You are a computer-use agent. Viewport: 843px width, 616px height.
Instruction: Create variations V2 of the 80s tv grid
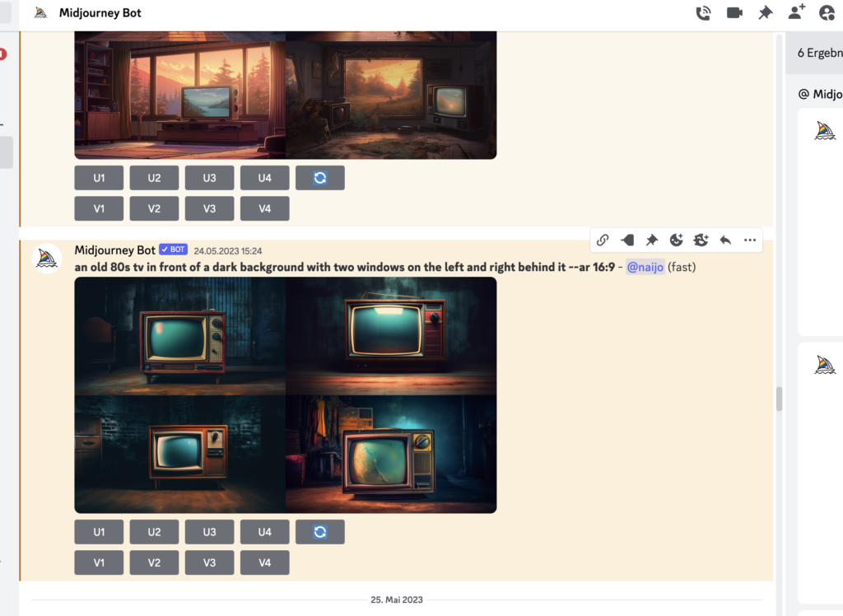[x=154, y=562]
